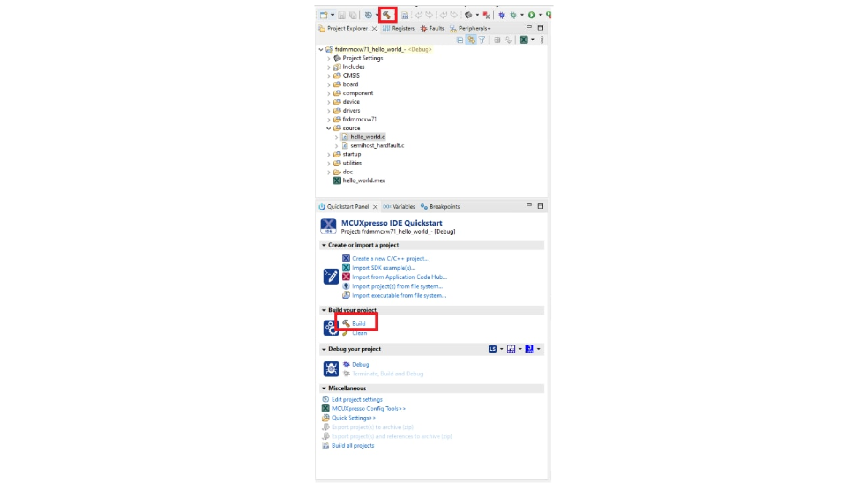This screenshot has width=868, height=488.
Task: Click the hammer Build icon in toolbar
Action: pyautogui.click(x=387, y=15)
